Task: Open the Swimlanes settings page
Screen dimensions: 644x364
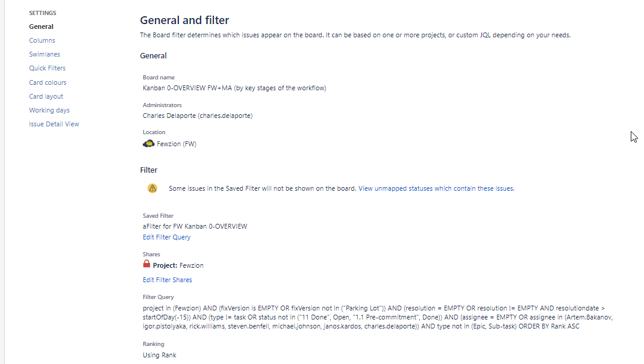Action: click(45, 54)
